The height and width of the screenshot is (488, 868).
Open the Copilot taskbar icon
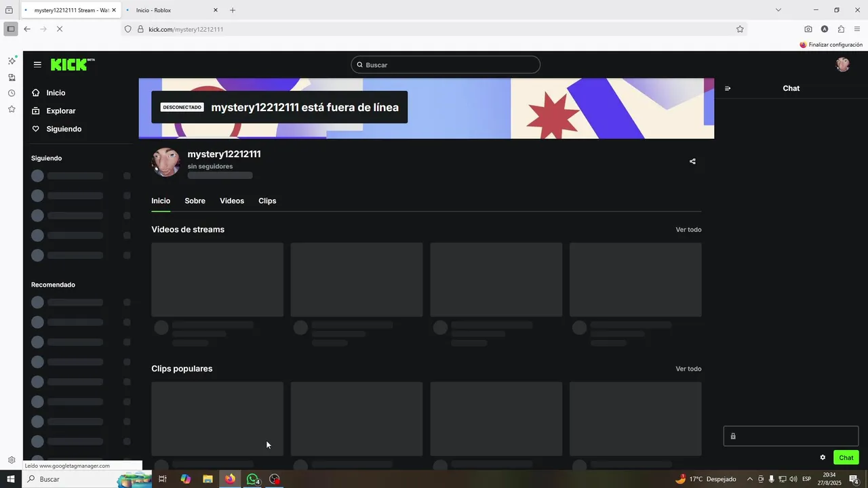tap(185, 479)
